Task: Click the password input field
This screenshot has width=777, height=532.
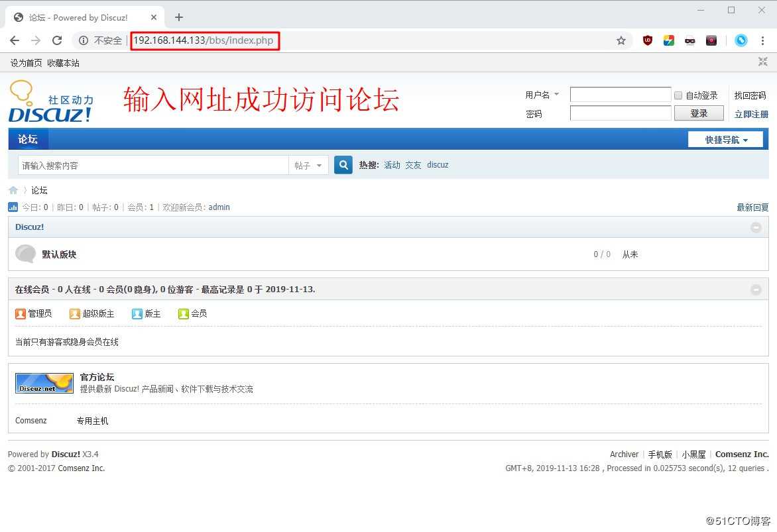Action: (621, 113)
